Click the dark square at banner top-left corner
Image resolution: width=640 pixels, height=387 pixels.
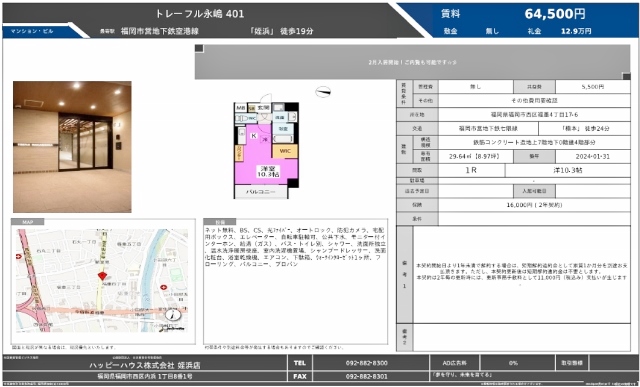pyautogui.click(x=199, y=49)
